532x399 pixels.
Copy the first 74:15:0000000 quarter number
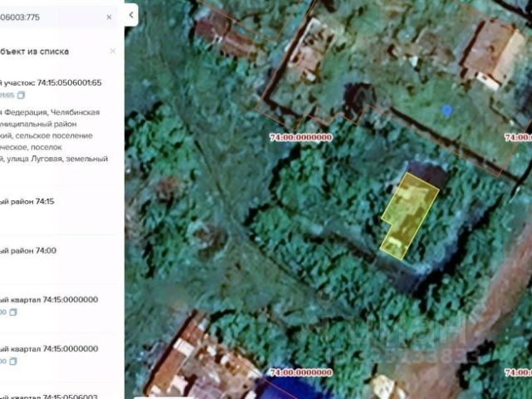[x=13, y=313]
